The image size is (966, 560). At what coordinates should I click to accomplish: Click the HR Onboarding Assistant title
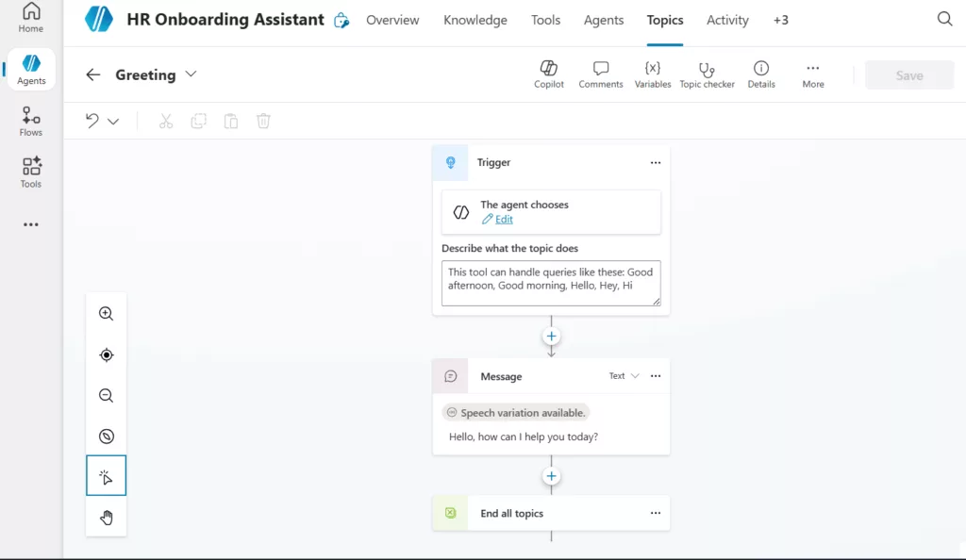tap(225, 20)
